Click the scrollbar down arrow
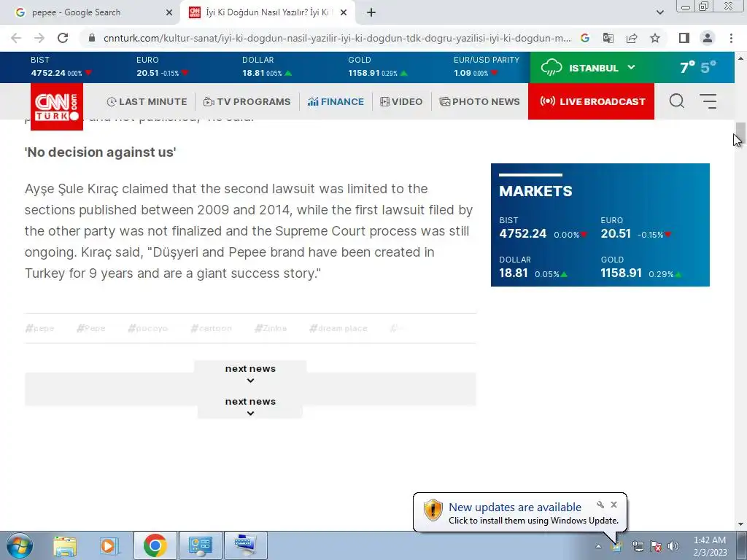 (x=740, y=524)
